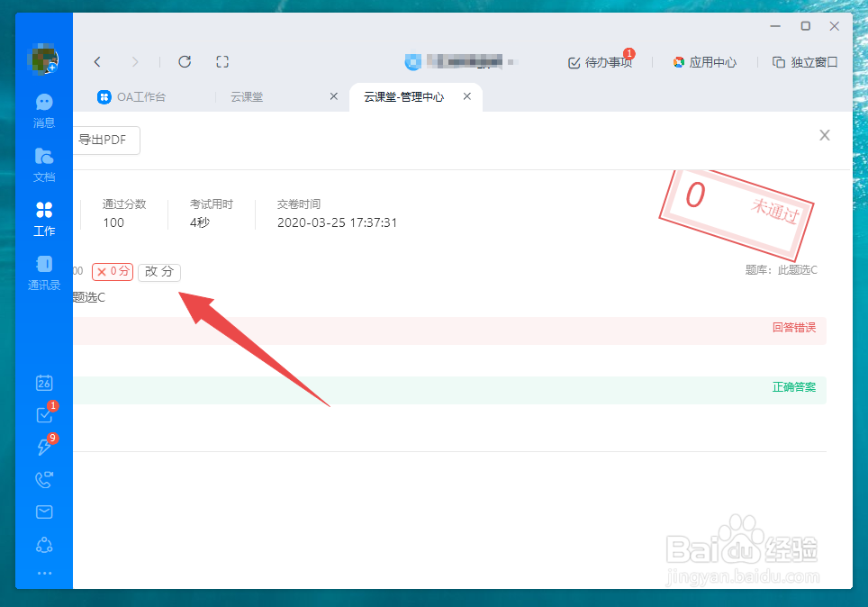The image size is (868, 607).
Task: Navigate back with the left arrow
Action: [97, 61]
